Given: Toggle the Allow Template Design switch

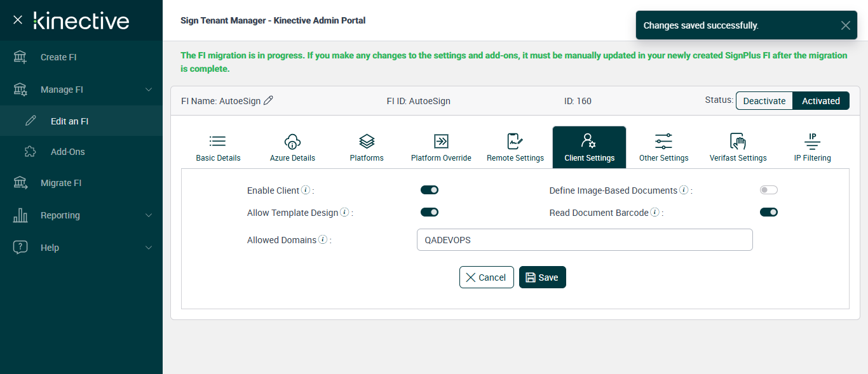Looking at the screenshot, I should pyautogui.click(x=430, y=212).
